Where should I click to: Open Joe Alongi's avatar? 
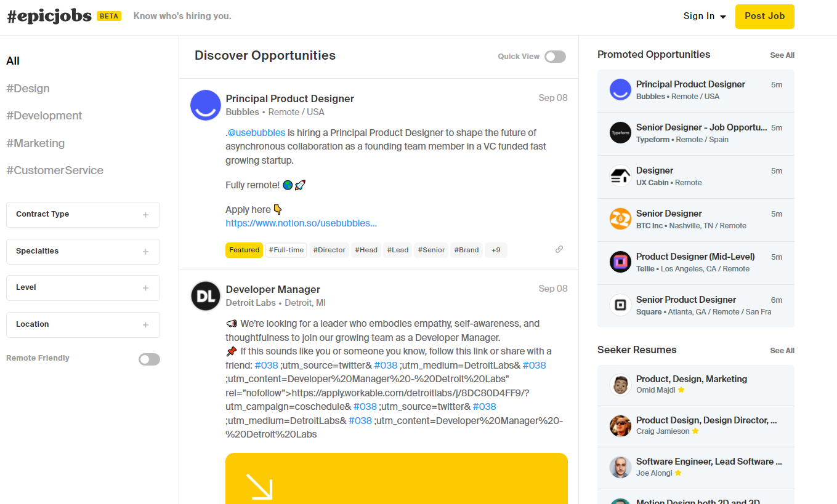point(620,467)
